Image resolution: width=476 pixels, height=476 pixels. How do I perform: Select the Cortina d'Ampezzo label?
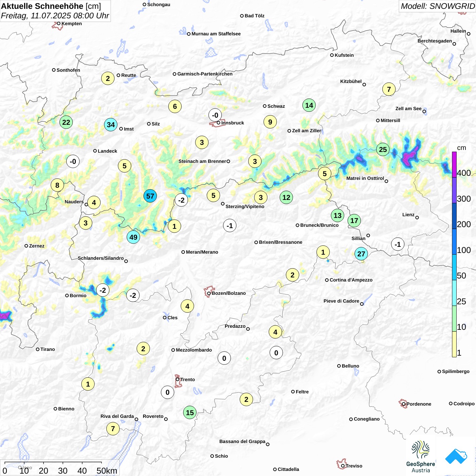click(351, 280)
